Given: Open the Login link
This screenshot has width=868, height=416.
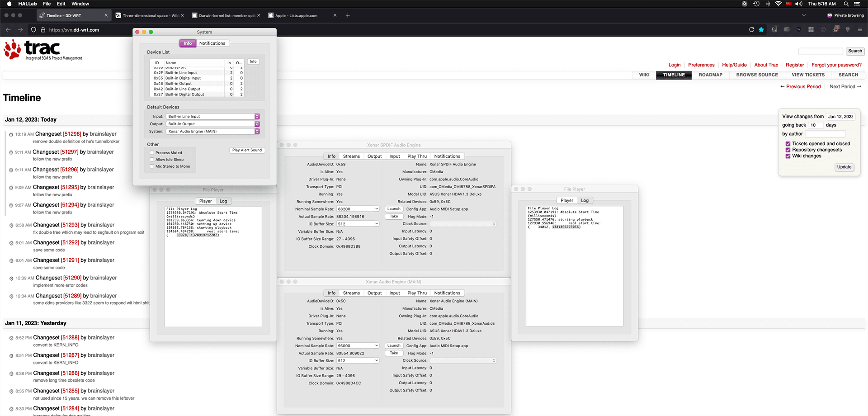Looking at the screenshot, I should (x=675, y=65).
